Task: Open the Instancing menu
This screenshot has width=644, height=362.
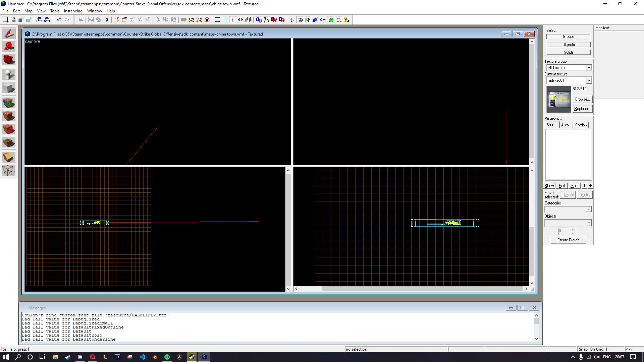Action: pos(73,11)
